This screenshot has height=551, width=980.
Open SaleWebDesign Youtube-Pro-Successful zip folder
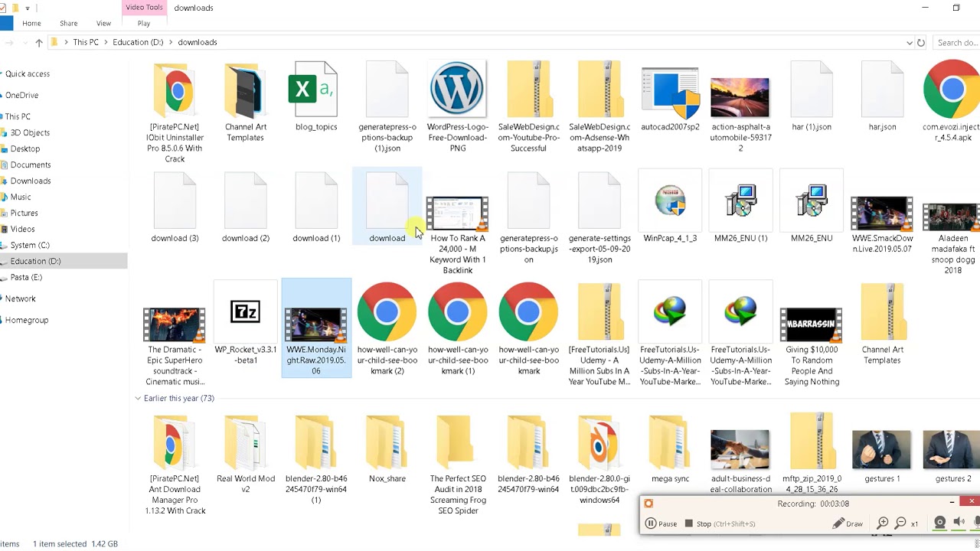click(x=528, y=107)
